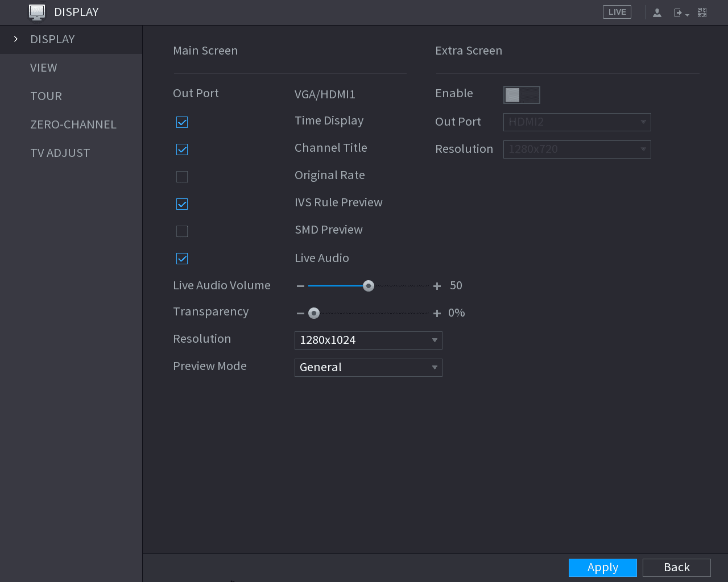This screenshot has width=728, height=582.
Task: Click the volume minus icon
Action: (300, 286)
